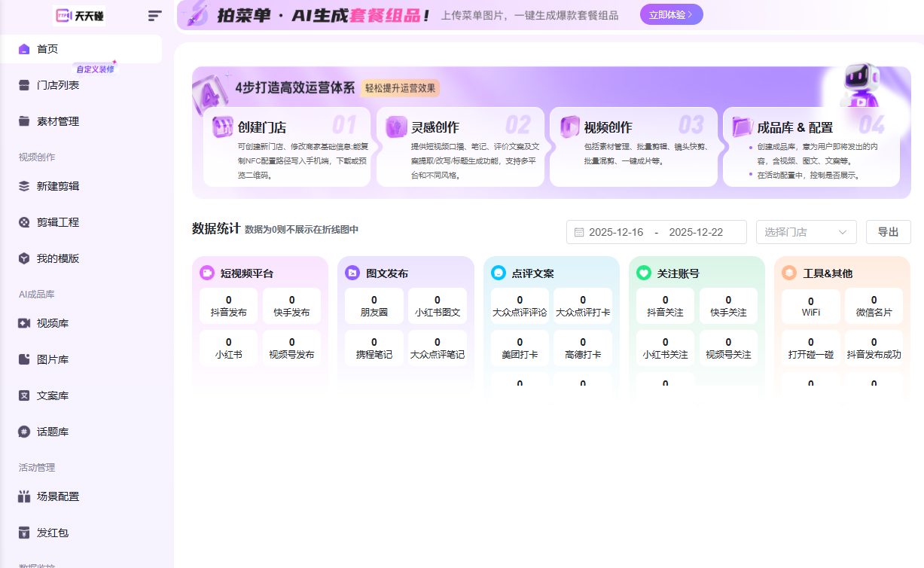Click the calendar icon in date range
Image resolution: width=924 pixels, height=568 pixels.
579,232
